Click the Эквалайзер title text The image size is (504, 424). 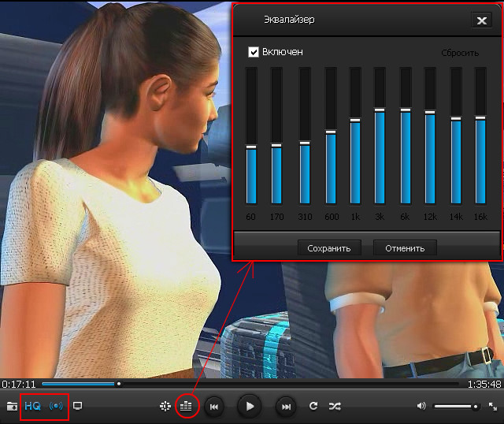pyautogui.click(x=289, y=20)
